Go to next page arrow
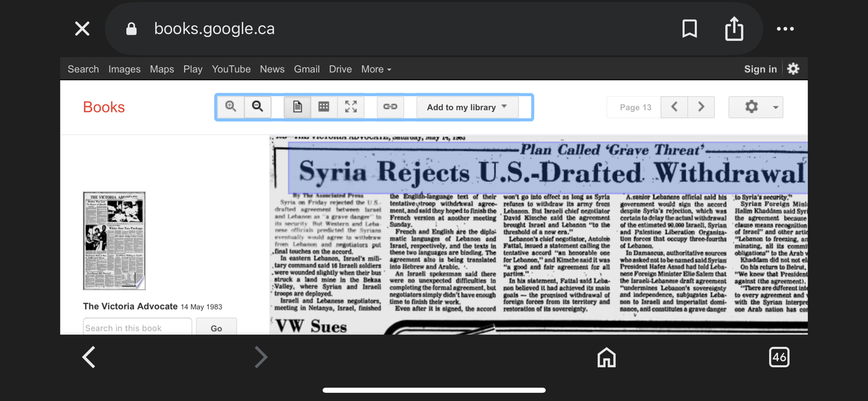Viewport: 868px width, 401px height. point(701,107)
